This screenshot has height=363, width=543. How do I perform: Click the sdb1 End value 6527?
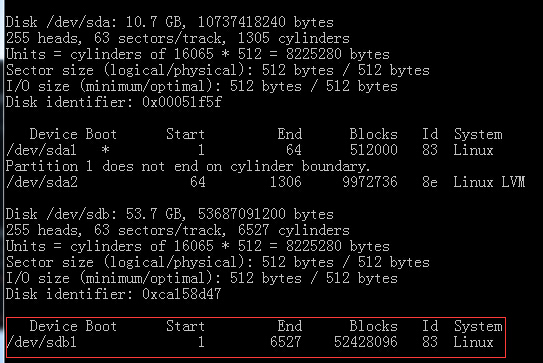286,342
